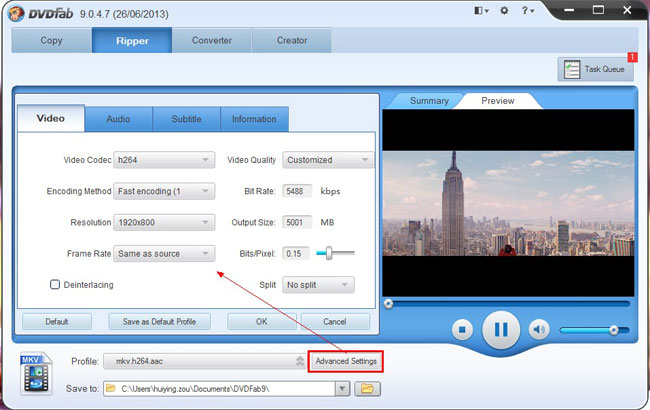
Task: Expand the Video Codec h264 dropdown
Action: pos(164,160)
